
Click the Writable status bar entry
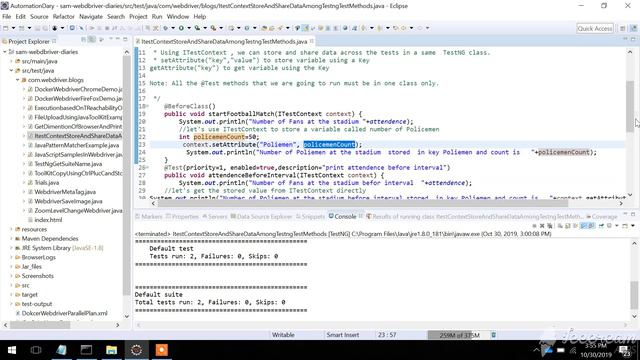coord(283,335)
